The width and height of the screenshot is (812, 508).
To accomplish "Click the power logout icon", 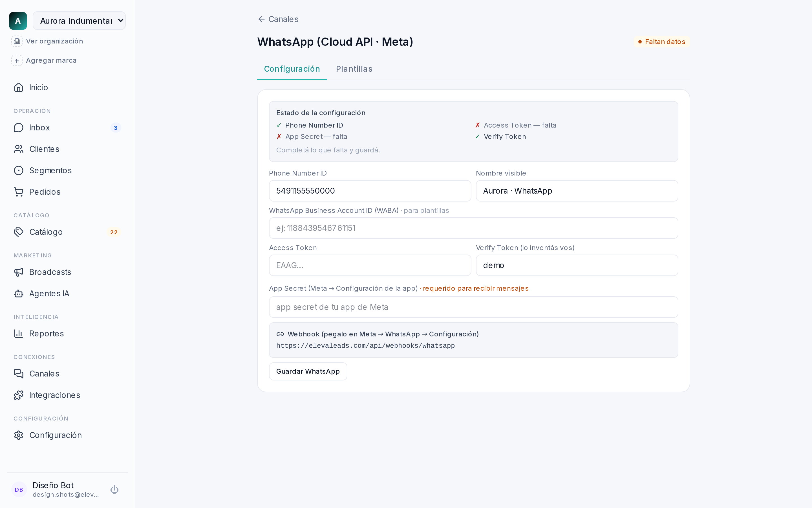I will [114, 490].
